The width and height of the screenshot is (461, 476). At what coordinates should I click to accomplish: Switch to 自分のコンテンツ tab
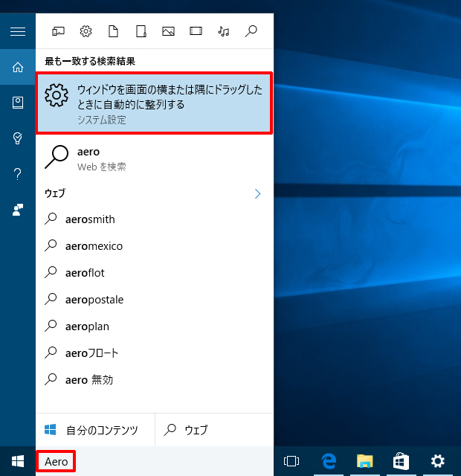95,430
